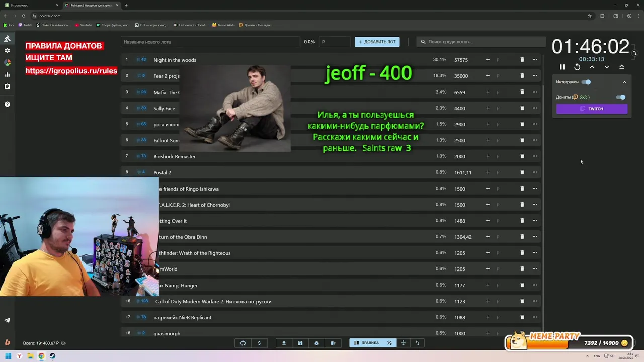Focus the new lot amount ₽ field

click(x=335, y=42)
